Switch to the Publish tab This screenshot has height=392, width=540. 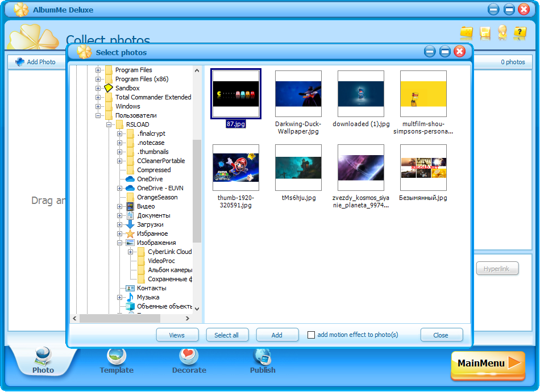pos(263,361)
